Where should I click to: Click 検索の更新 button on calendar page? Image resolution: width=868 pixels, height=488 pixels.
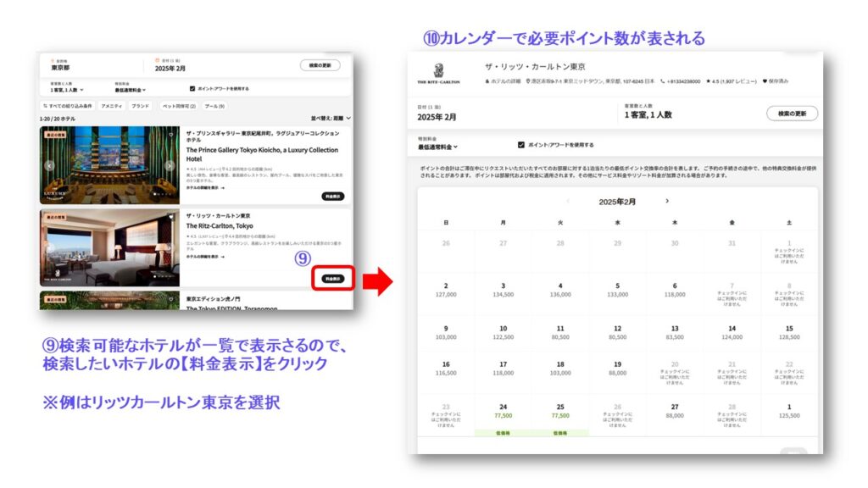pos(792,114)
